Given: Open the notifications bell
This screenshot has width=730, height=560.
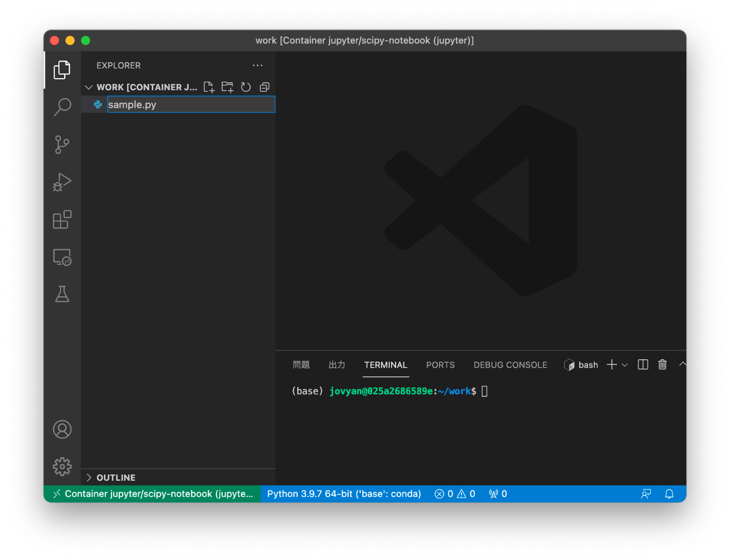Looking at the screenshot, I should pyautogui.click(x=670, y=494).
